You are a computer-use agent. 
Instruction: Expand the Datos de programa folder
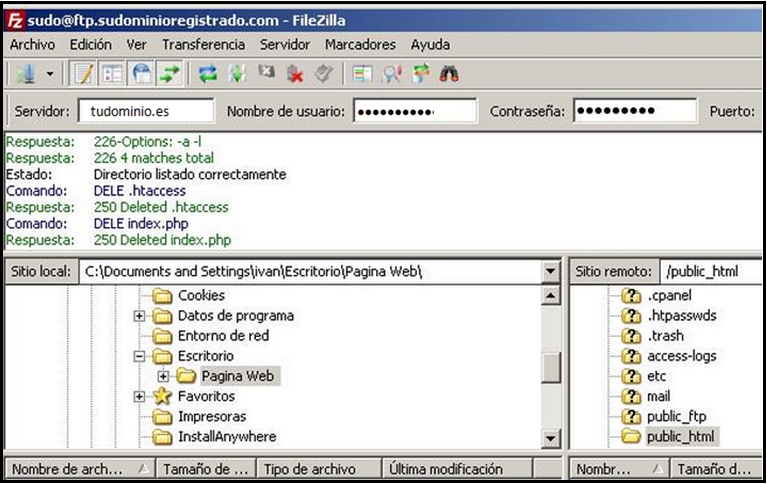click(x=139, y=316)
